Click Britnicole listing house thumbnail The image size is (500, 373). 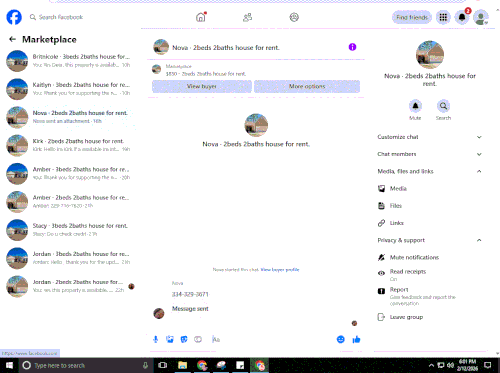pos(17,61)
